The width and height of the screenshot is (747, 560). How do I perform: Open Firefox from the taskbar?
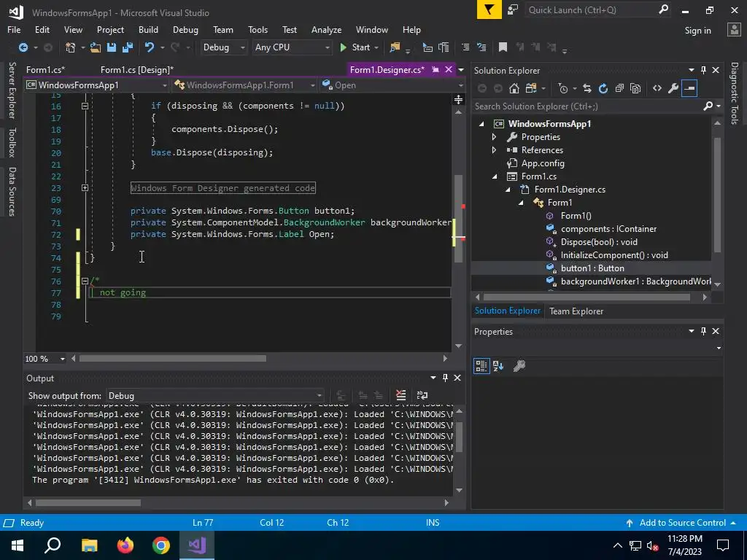[x=125, y=545]
